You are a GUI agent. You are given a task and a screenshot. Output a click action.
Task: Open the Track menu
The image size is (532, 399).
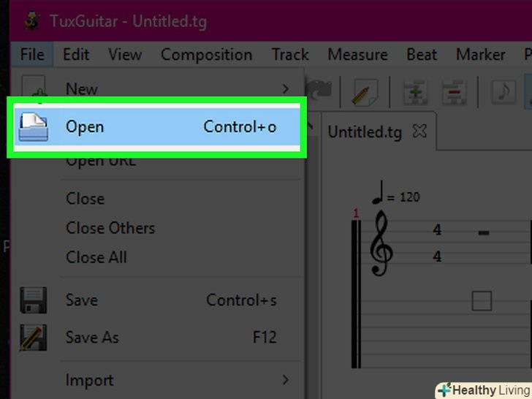(290, 55)
